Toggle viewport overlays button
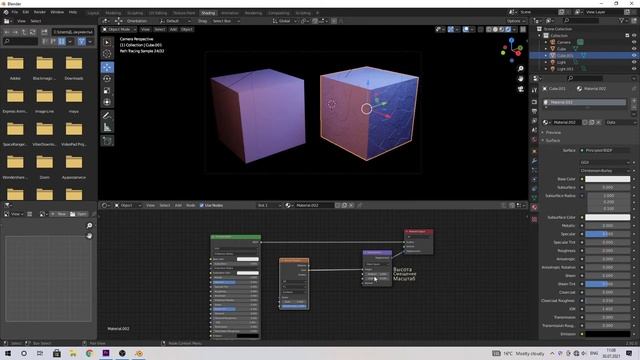The image size is (640, 360). click(466, 29)
